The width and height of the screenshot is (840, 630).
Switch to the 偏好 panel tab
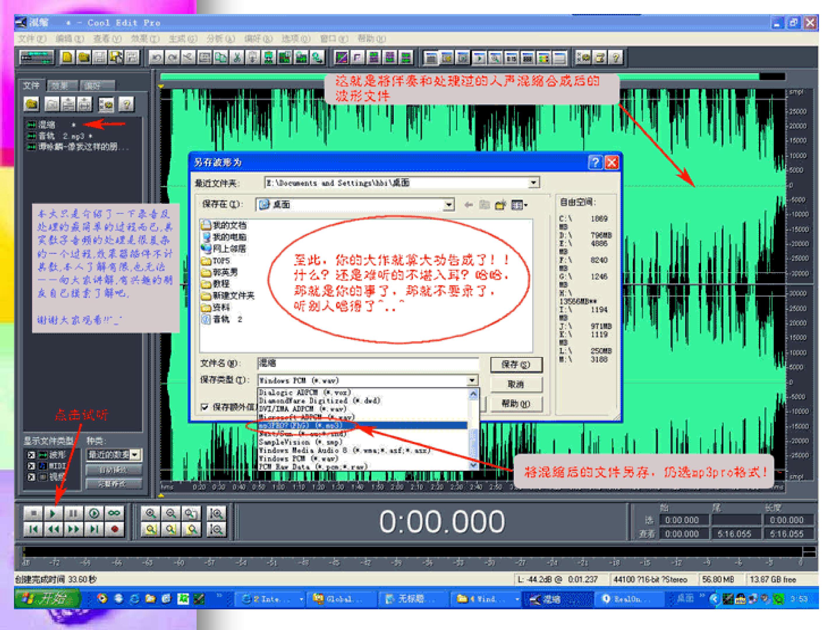click(97, 85)
